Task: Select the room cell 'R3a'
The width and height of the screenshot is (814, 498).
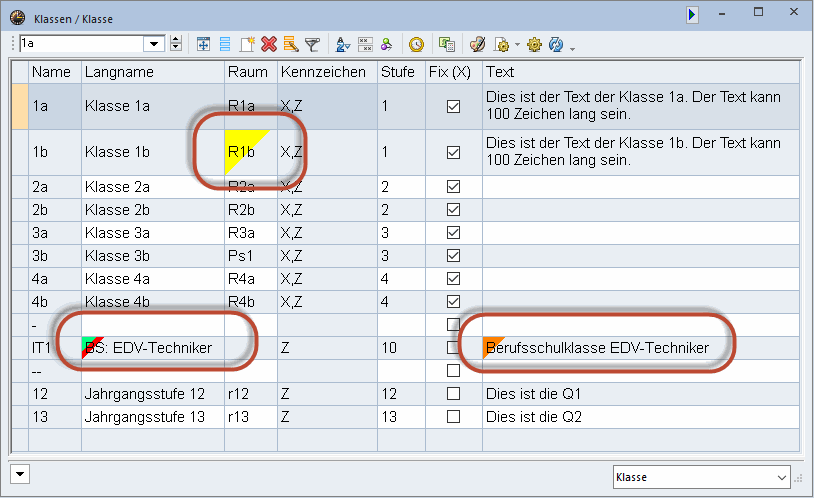Action: (251, 232)
